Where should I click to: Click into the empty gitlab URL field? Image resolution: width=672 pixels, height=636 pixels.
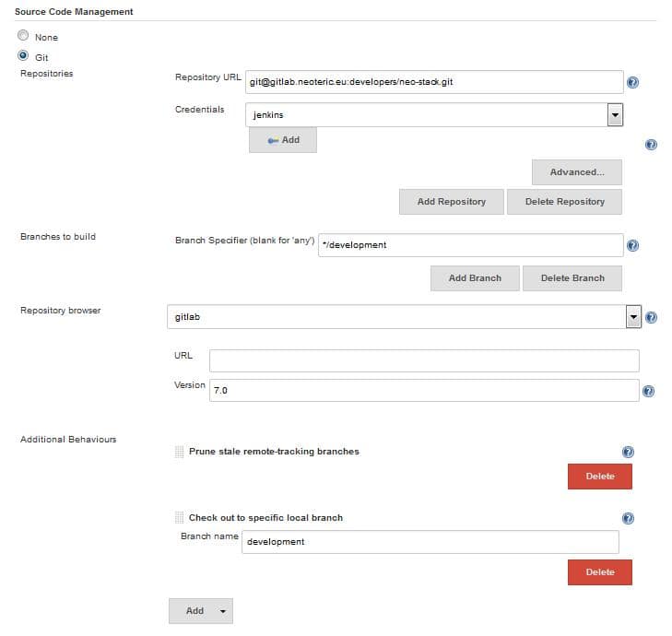point(424,360)
